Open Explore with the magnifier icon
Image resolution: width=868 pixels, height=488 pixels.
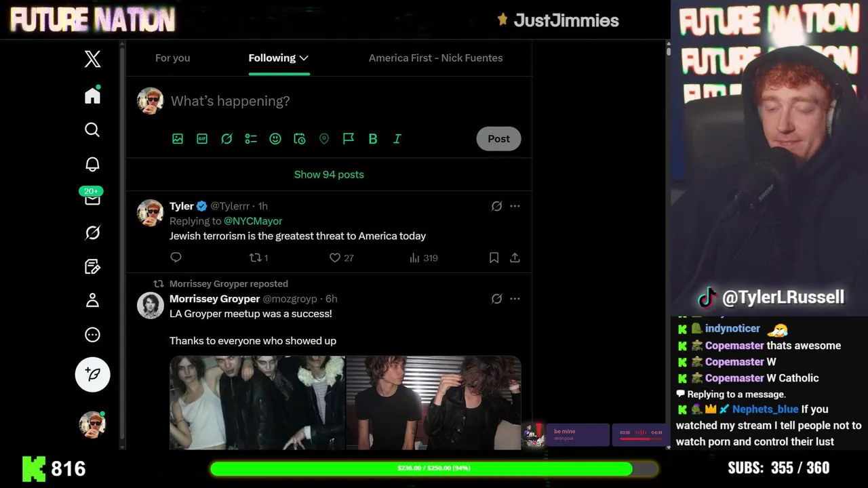(92, 129)
